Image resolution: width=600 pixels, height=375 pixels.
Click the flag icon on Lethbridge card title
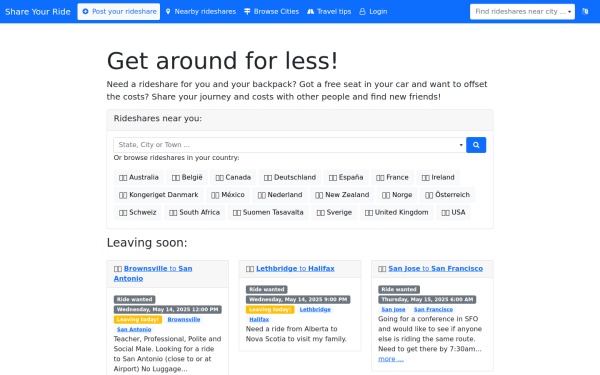pyautogui.click(x=250, y=269)
